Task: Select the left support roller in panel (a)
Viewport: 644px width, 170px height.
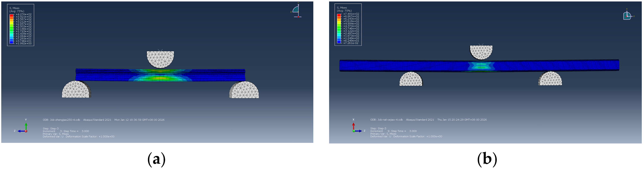Action: click(x=76, y=89)
